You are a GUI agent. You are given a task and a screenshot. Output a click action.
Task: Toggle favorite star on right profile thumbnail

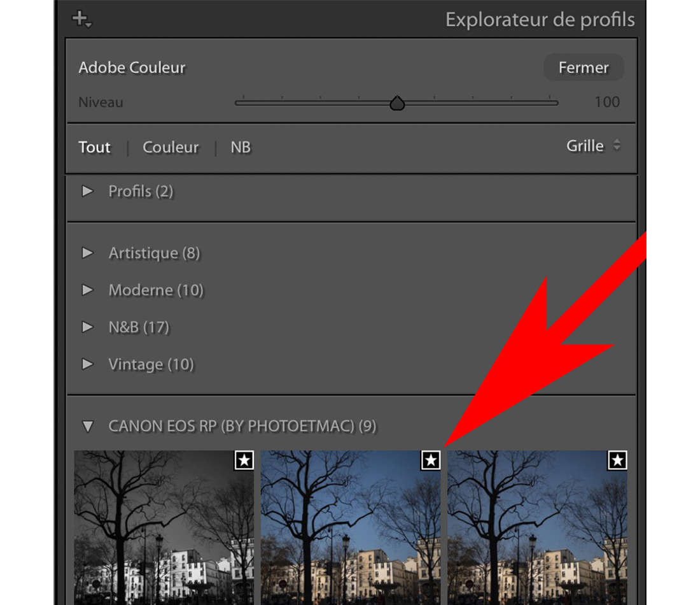(617, 460)
